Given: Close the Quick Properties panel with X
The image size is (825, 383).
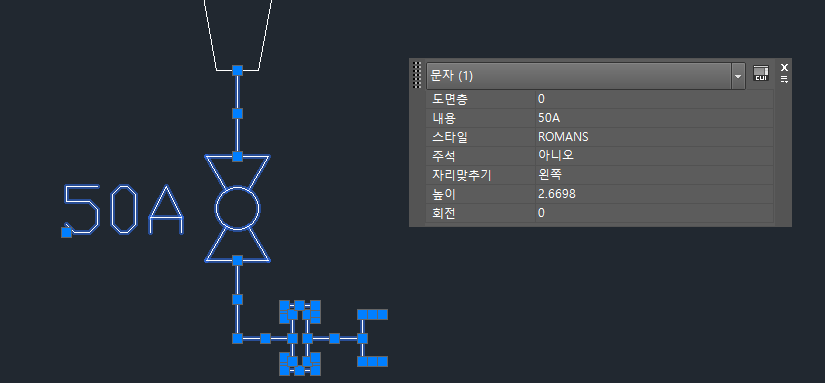Looking at the screenshot, I should click(784, 67).
